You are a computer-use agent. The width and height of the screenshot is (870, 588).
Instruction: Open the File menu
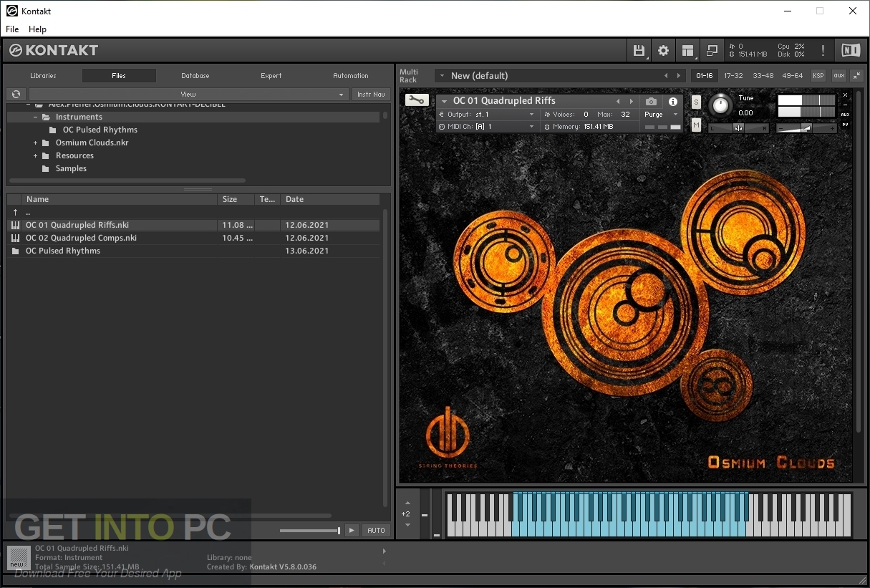point(12,29)
